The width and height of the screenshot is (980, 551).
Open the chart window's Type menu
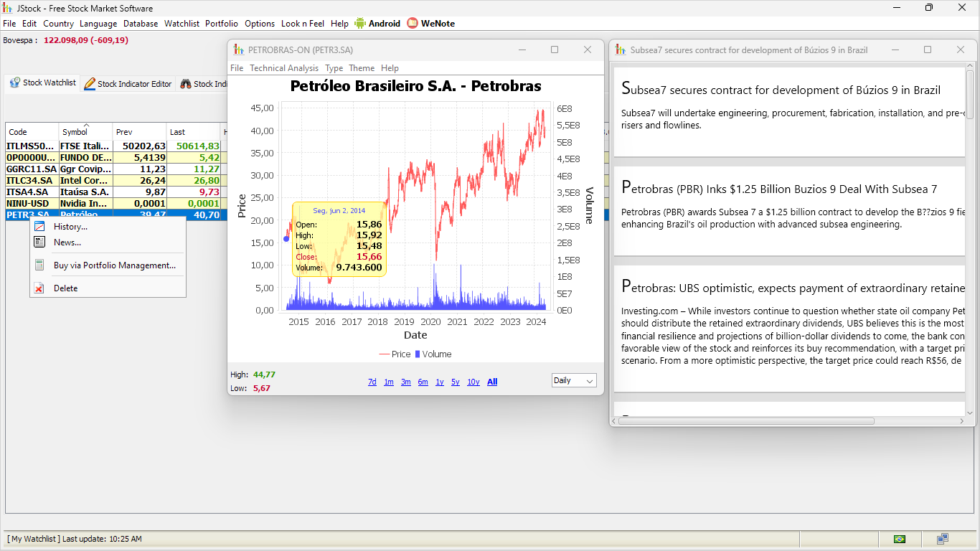pos(334,68)
